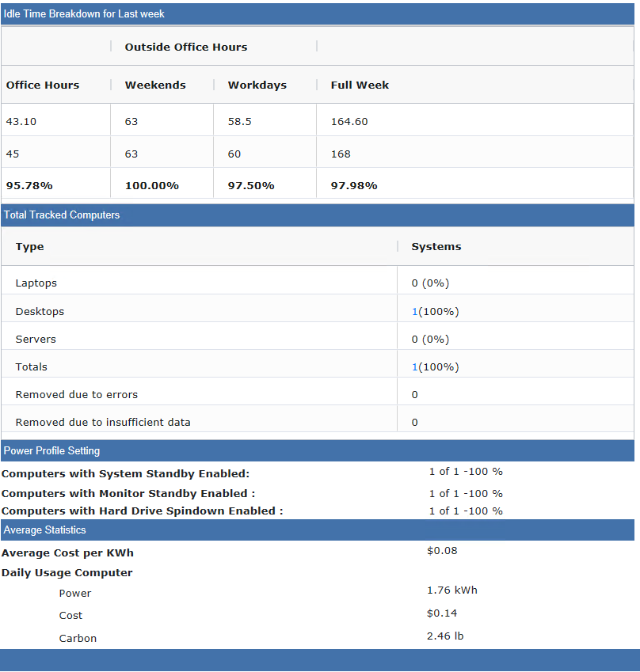Click the Carbon label
The width and height of the screenshot is (640, 672).
tap(78, 638)
